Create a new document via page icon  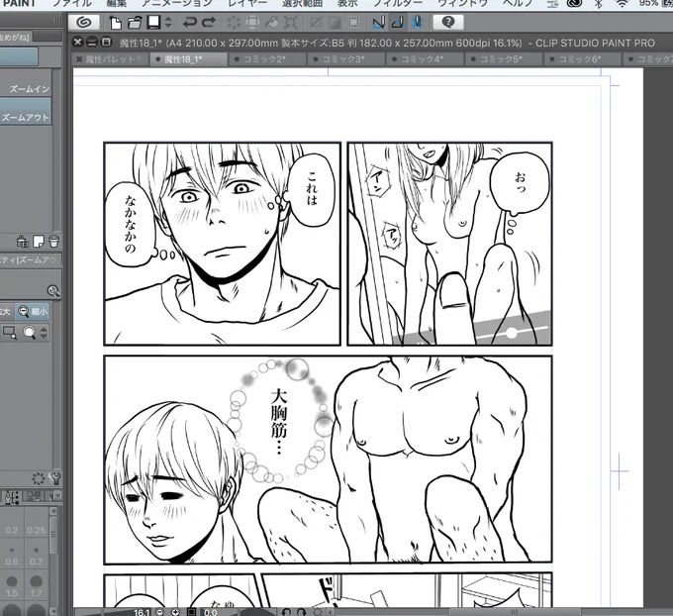(115, 23)
